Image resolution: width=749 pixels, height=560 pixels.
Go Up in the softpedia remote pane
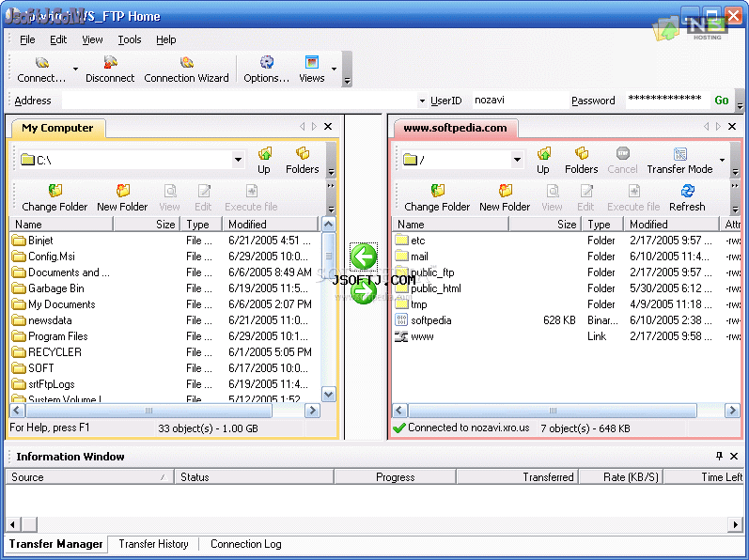(543, 161)
